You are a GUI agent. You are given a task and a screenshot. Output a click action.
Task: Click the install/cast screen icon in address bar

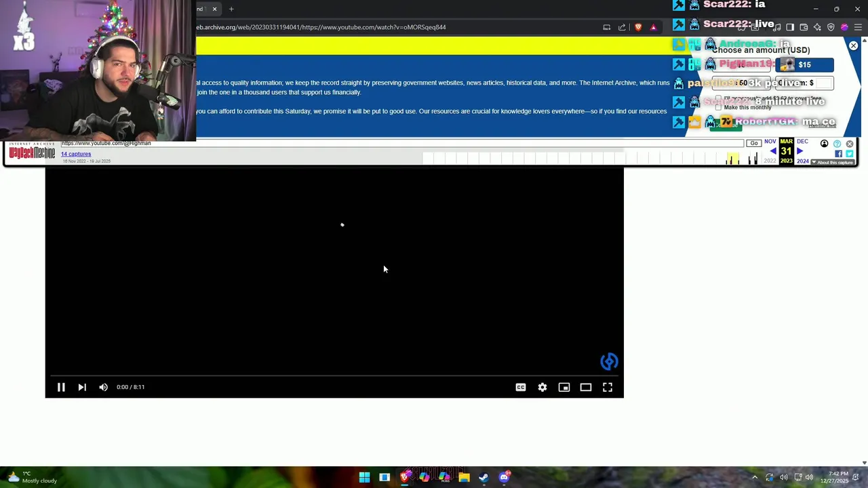[606, 27]
